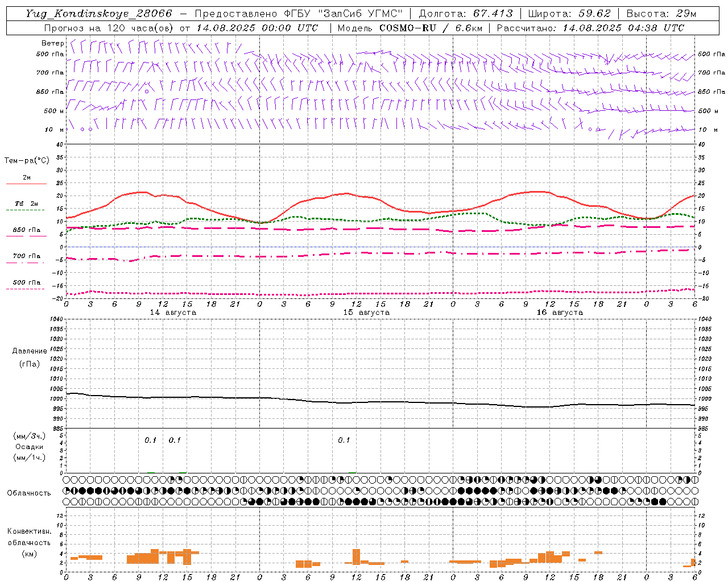The image size is (728, 582).
Task: Click the (мм/1ч.) precipitation unit label
Action: point(30,458)
